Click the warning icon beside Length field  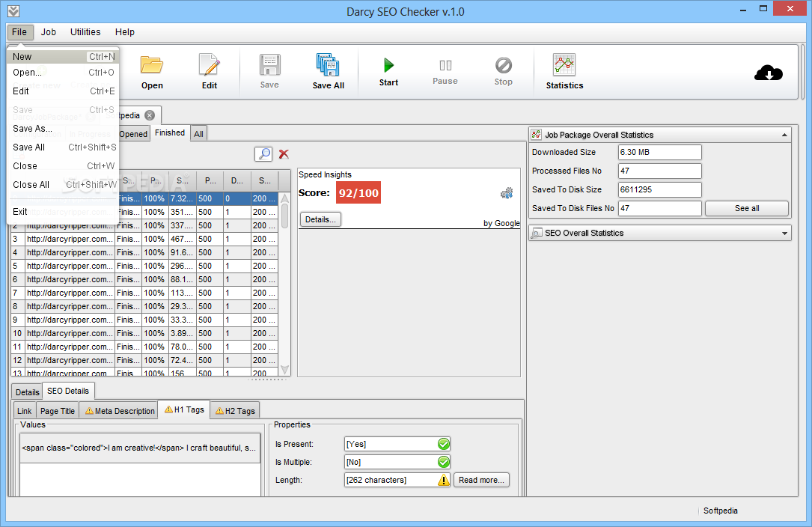tap(444, 480)
